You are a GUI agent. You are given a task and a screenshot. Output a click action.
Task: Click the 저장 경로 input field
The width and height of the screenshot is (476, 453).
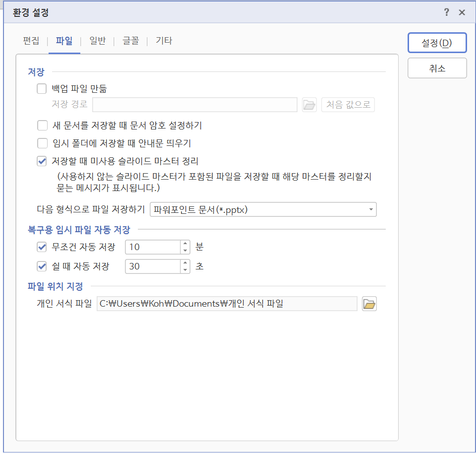[x=194, y=105]
